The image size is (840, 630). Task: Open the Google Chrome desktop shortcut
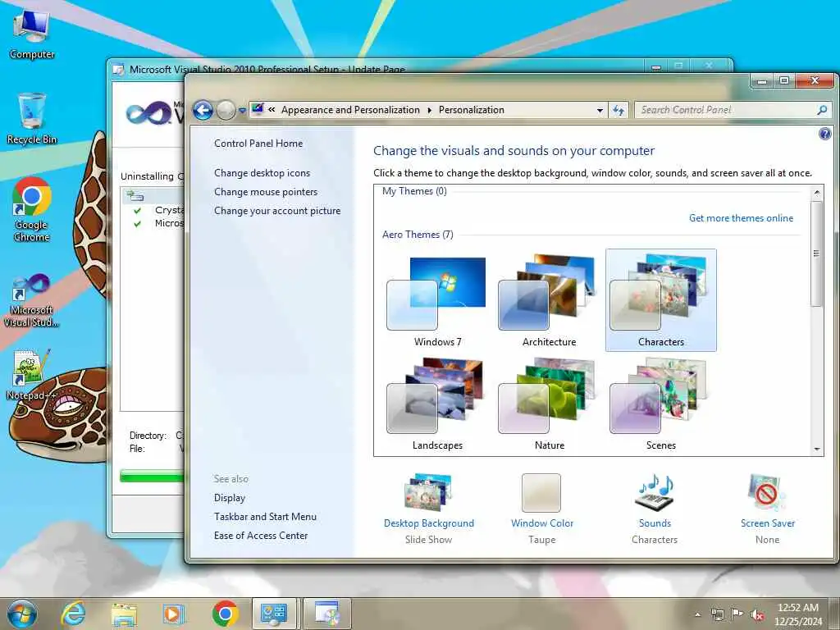(x=32, y=209)
